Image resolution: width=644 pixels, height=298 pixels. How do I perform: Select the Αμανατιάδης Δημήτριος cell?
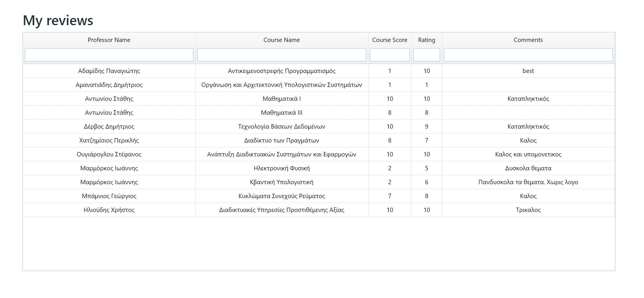point(109,85)
